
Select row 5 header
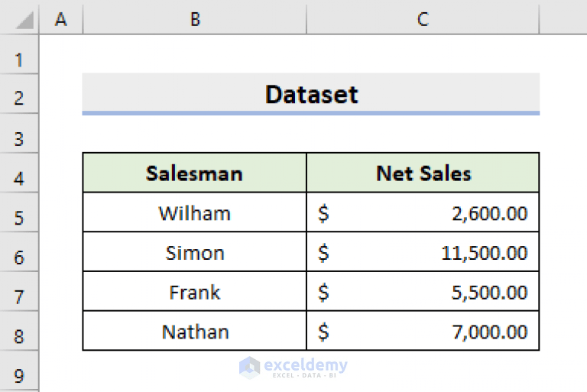[19, 212]
